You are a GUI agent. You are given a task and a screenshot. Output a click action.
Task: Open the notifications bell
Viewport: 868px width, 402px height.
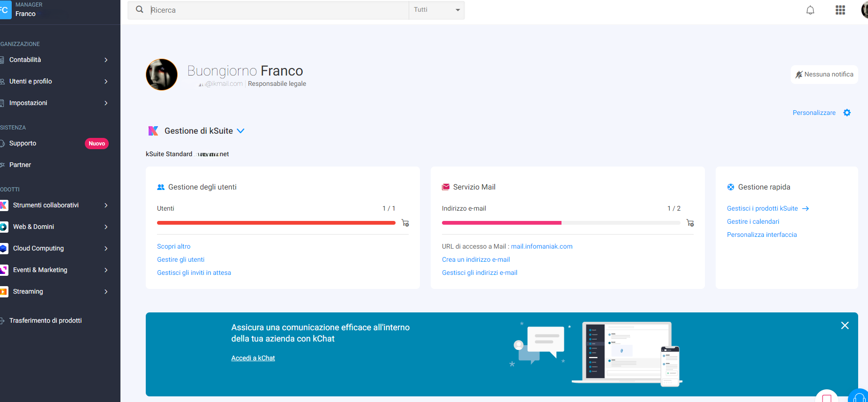[x=810, y=10]
